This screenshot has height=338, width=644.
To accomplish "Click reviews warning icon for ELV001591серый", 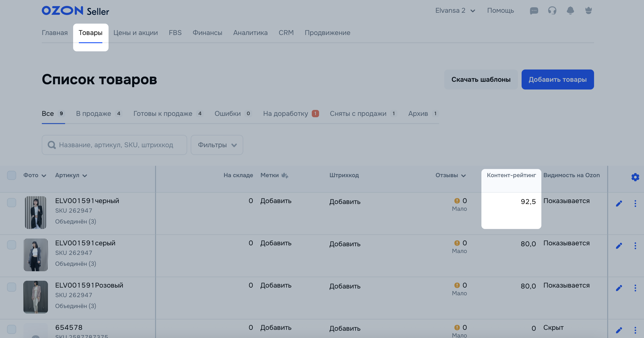I will click(x=457, y=243).
